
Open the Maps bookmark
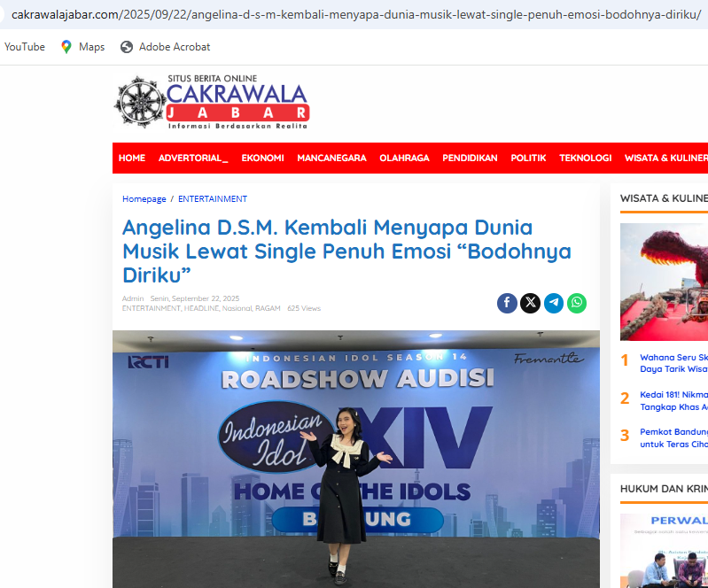(x=82, y=47)
